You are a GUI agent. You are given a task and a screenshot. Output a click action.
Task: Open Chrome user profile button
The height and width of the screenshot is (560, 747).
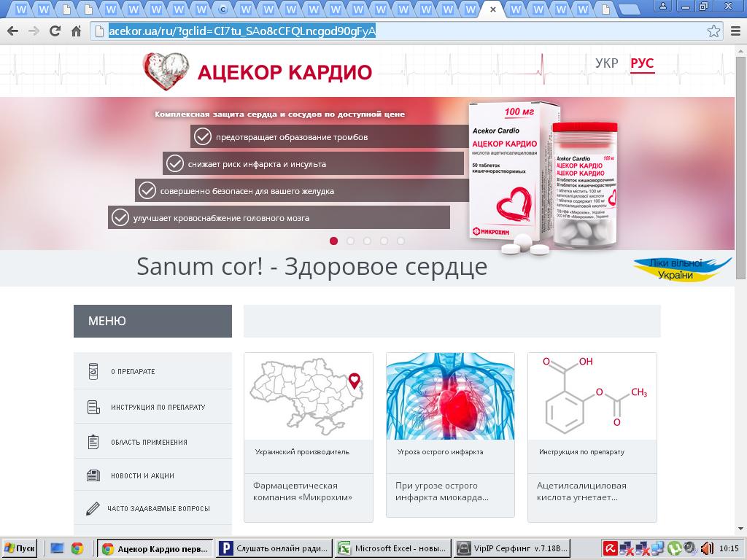662,6
